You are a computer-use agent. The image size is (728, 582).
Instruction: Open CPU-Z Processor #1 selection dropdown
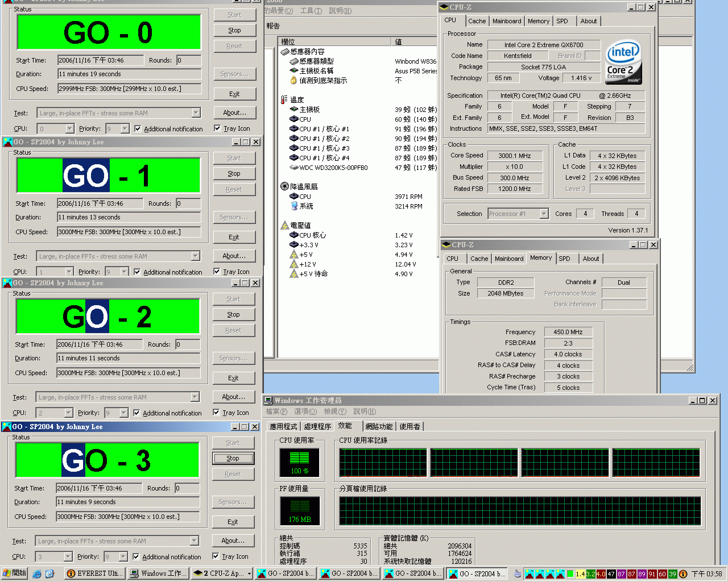click(544, 214)
